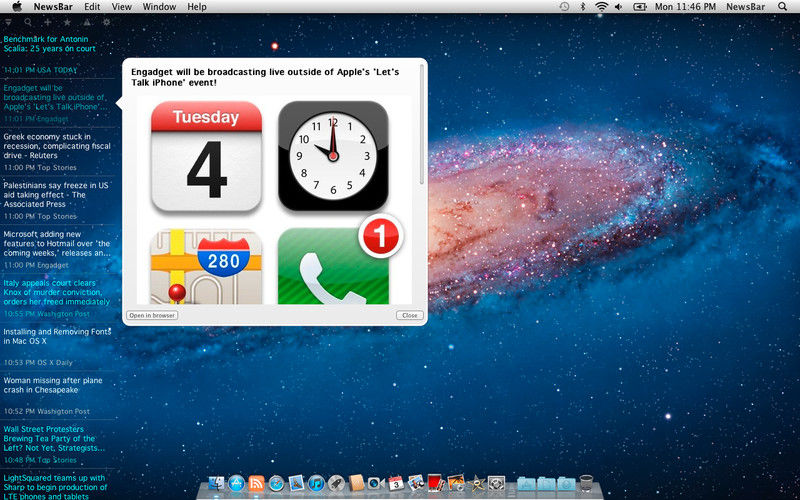
Task: Launch Photo Booth from the Dock
Action: coord(435,483)
